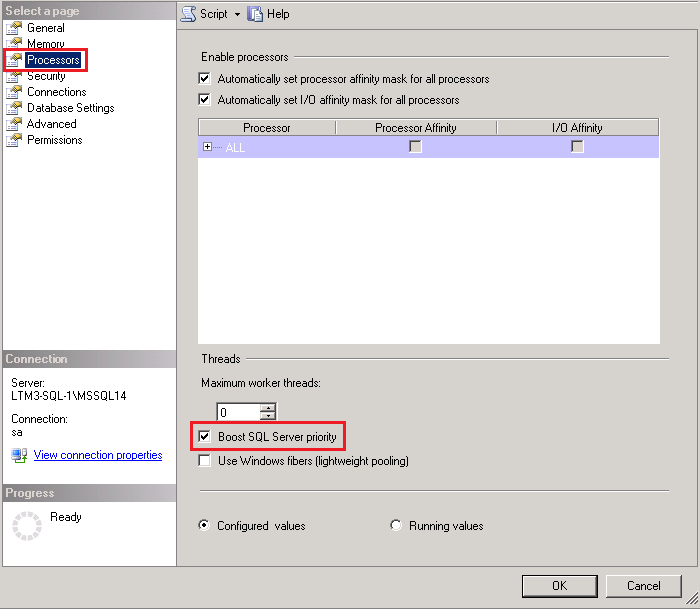Decrease maximum worker threads with down arrow

coord(268,416)
